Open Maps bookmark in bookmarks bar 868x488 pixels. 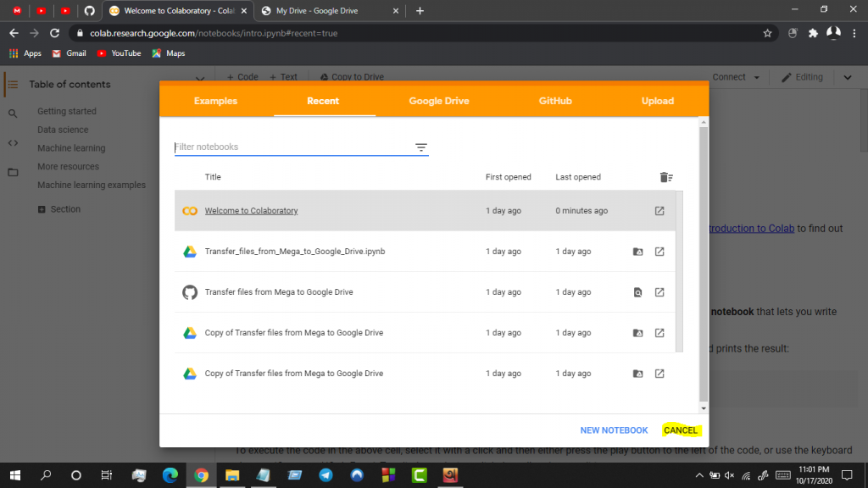point(169,53)
